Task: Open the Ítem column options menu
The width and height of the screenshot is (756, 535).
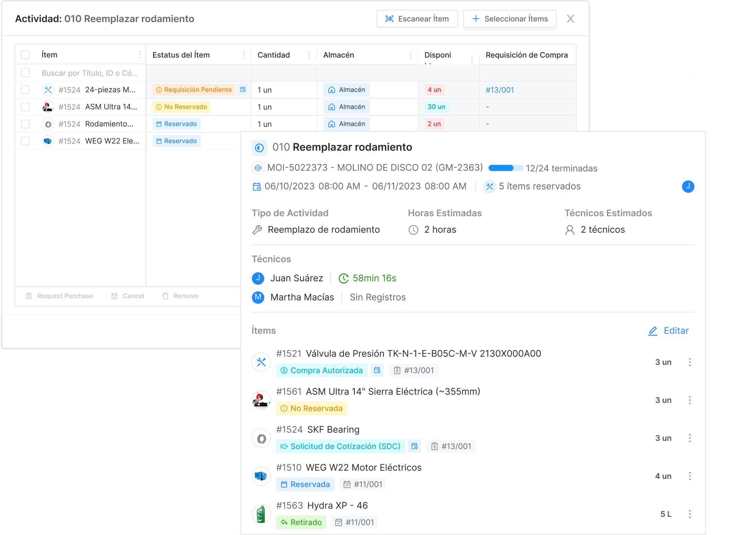Action: 140,55
